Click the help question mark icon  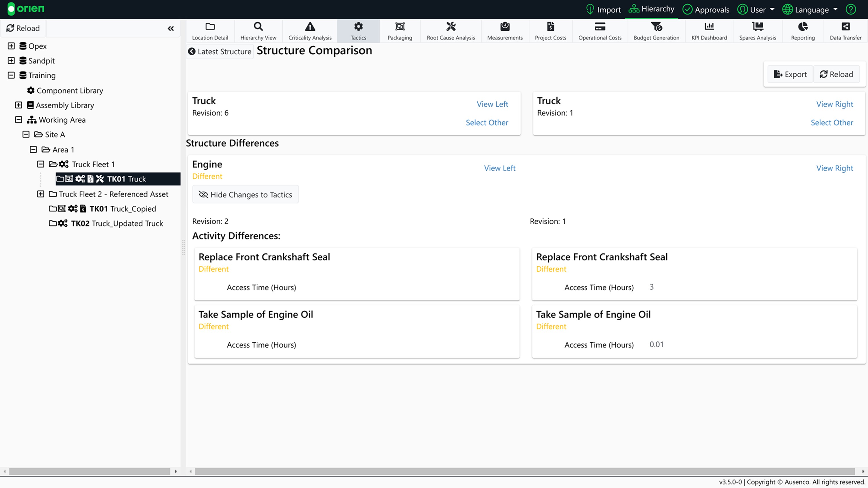click(x=850, y=10)
